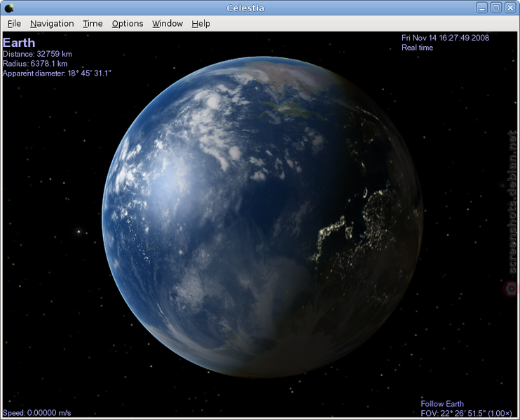Click the FOV readout in the corner

pos(466,414)
